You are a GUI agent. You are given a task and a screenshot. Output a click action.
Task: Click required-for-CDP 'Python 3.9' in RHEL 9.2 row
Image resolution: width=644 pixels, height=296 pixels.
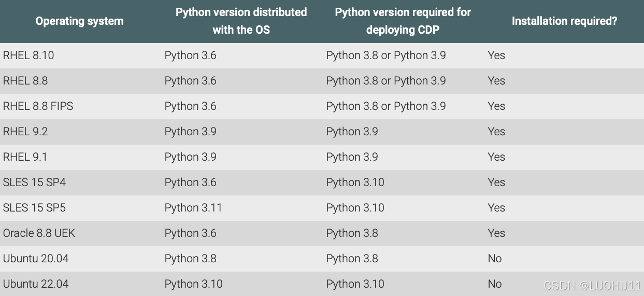pos(352,132)
